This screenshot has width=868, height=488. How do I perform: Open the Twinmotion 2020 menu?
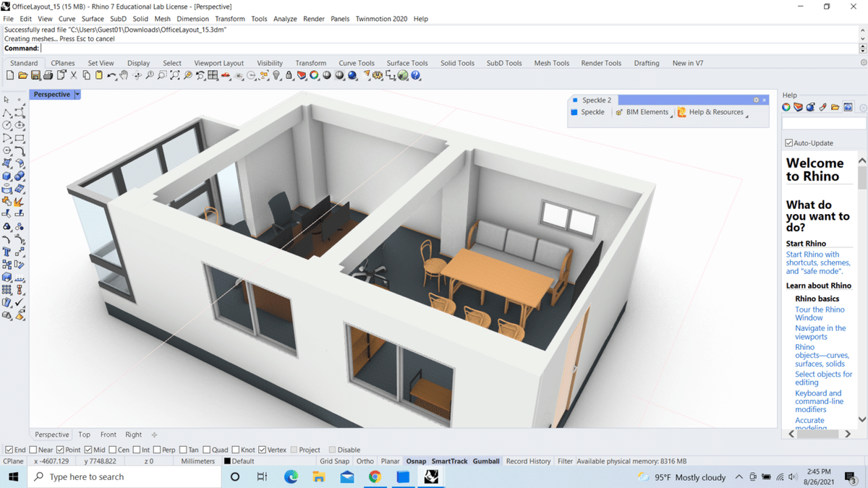coord(381,19)
